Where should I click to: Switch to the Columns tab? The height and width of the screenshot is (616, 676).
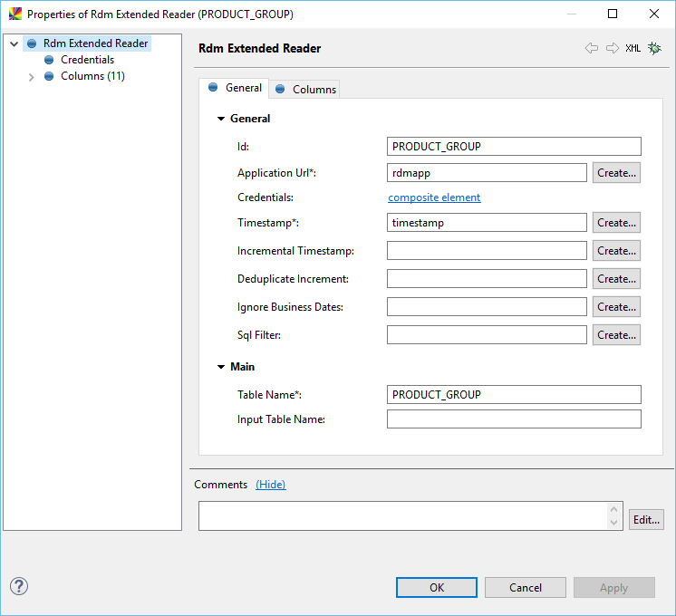306,89
